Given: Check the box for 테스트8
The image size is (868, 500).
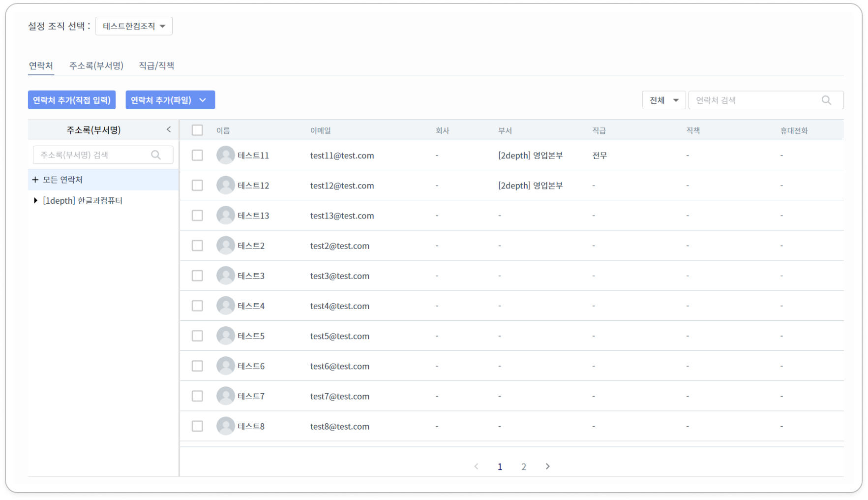Looking at the screenshot, I should click(x=197, y=426).
